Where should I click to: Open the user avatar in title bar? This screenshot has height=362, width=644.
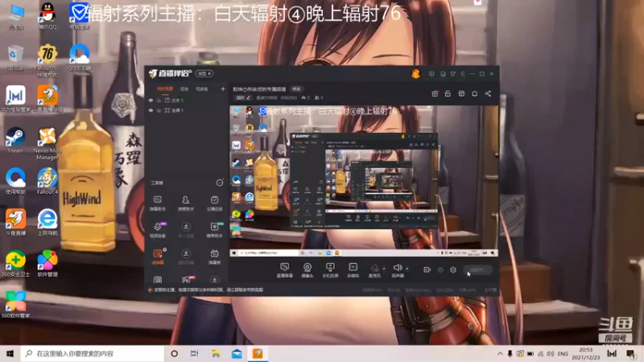(415, 74)
